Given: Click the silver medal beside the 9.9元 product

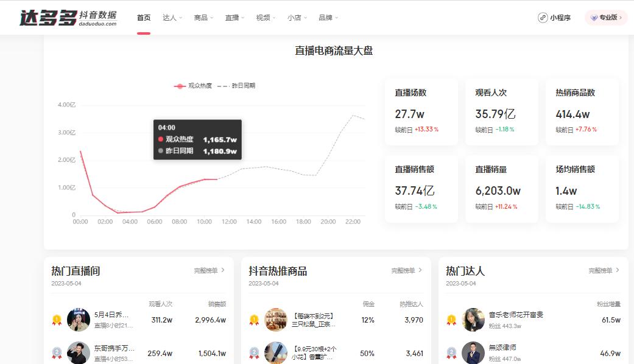Looking at the screenshot, I should [x=254, y=352].
